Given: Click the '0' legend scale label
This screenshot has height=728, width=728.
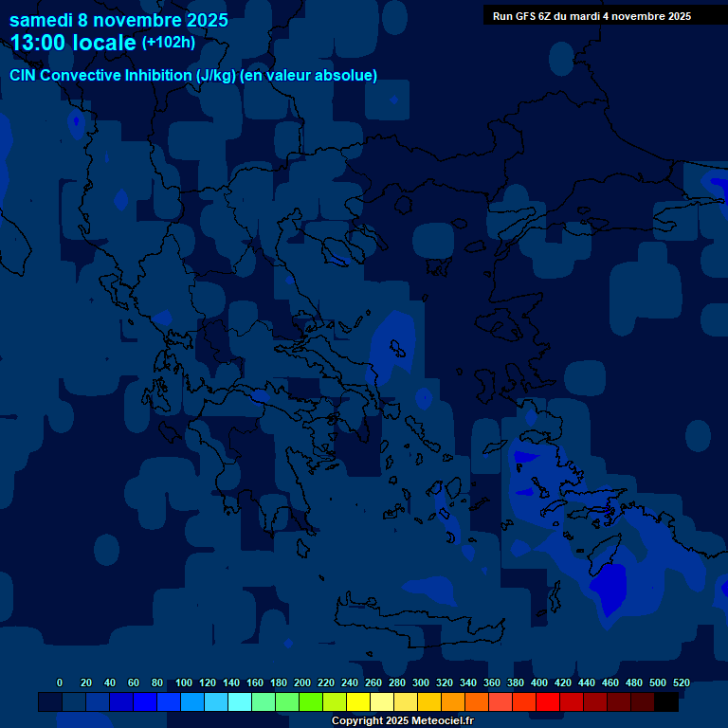Looking at the screenshot, I should (60, 682).
